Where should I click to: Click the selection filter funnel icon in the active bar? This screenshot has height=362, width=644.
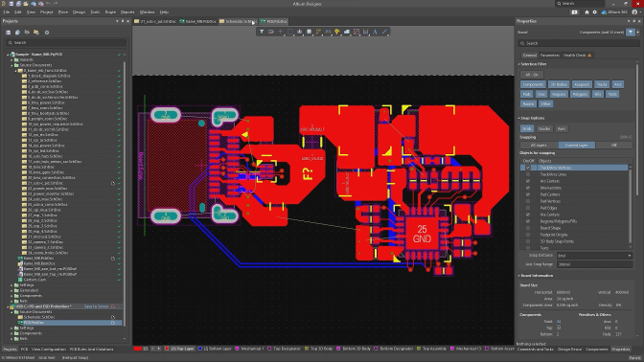[x=262, y=32]
